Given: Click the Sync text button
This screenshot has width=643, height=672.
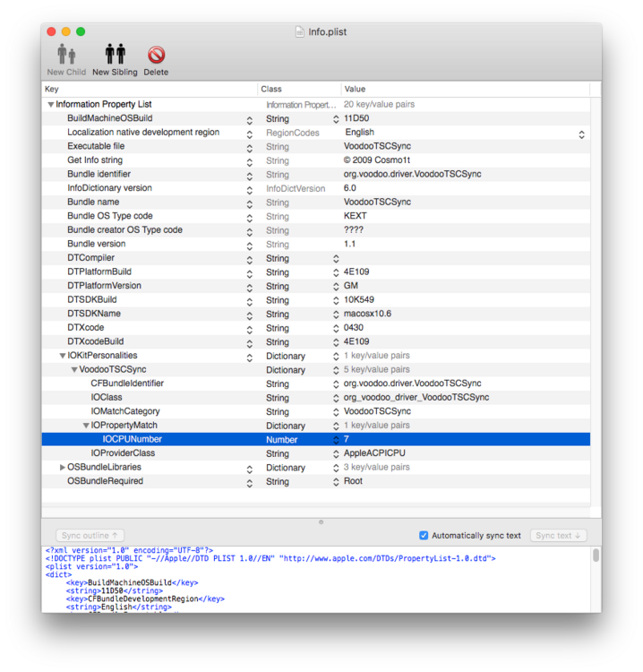Looking at the screenshot, I should click(557, 536).
